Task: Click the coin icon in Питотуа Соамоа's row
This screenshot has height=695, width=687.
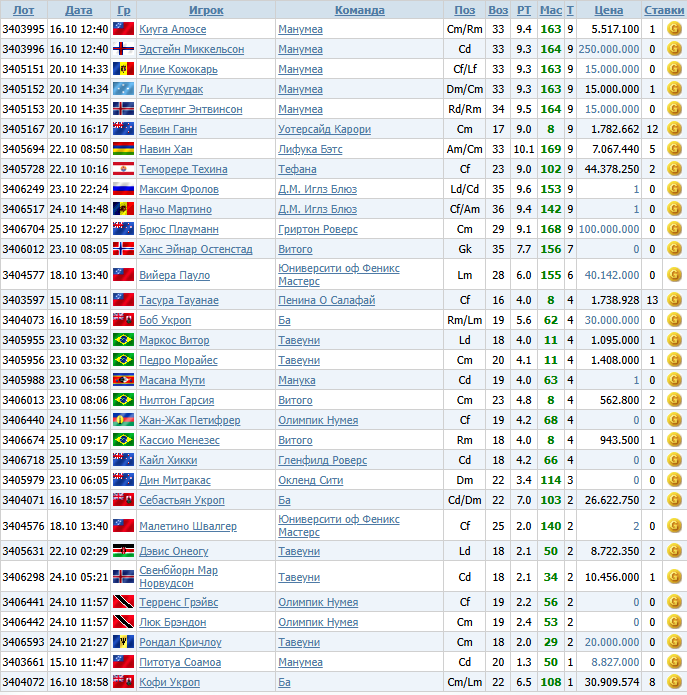Action: [675, 662]
